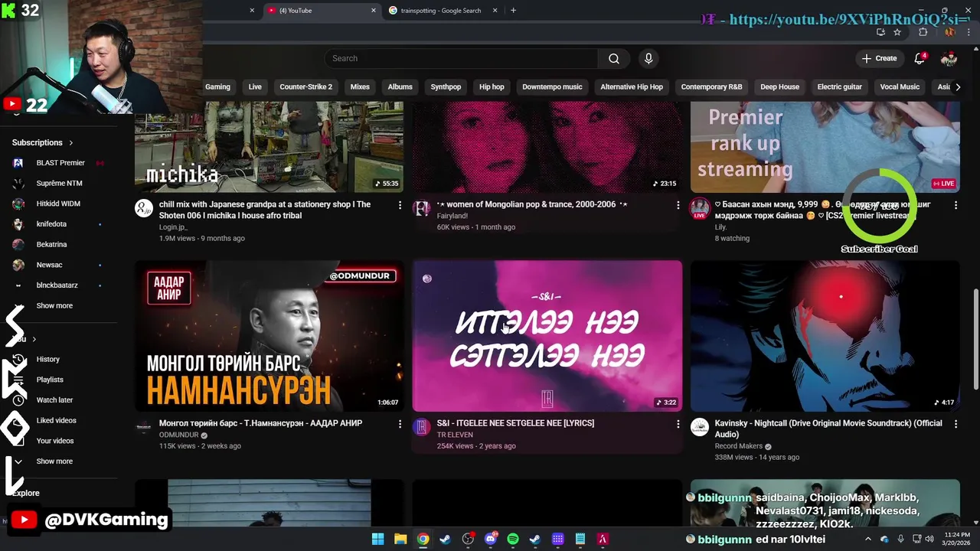Open Lily's live channel avatar
The width and height of the screenshot is (980, 551).
click(700, 208)
